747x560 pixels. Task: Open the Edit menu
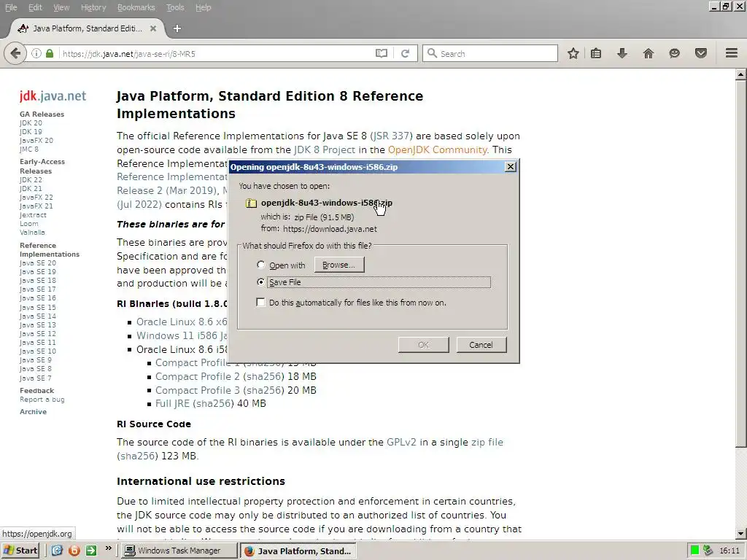coord(35,7)
